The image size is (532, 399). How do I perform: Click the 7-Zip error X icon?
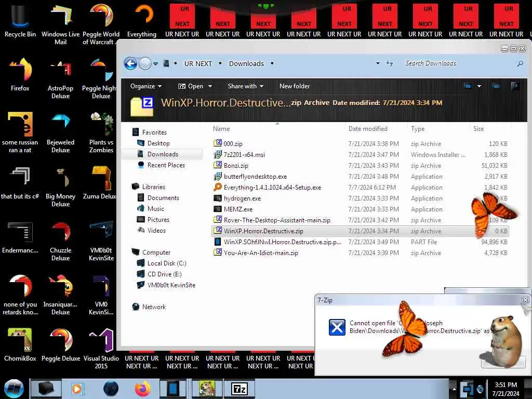click(337, 327)
